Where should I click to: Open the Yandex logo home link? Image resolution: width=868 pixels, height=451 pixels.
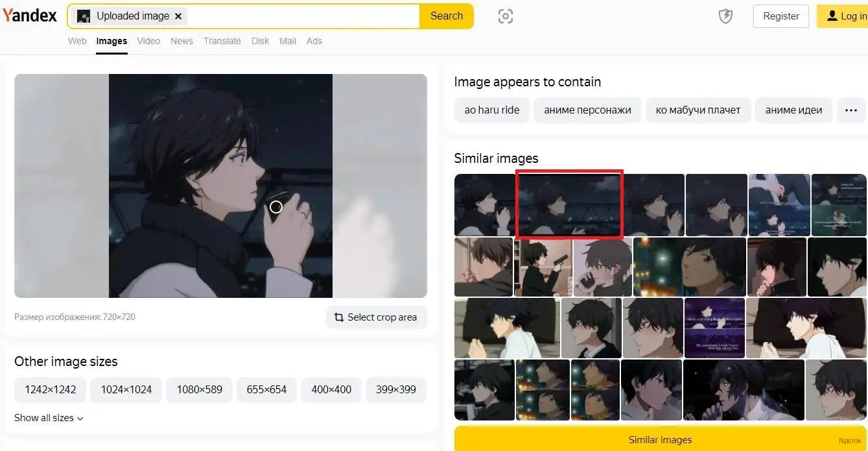pos(30,16)
